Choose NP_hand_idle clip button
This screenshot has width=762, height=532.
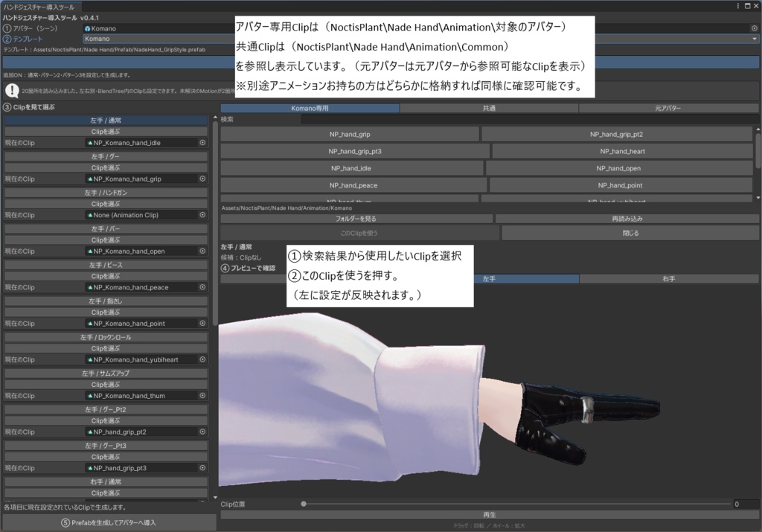[x=351, y=168]
